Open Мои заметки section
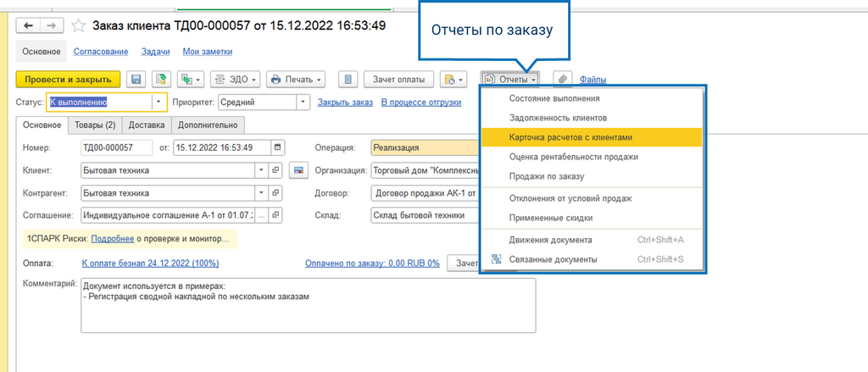The height and width of the screenshot is (372, 868). (x=208, y=52)
